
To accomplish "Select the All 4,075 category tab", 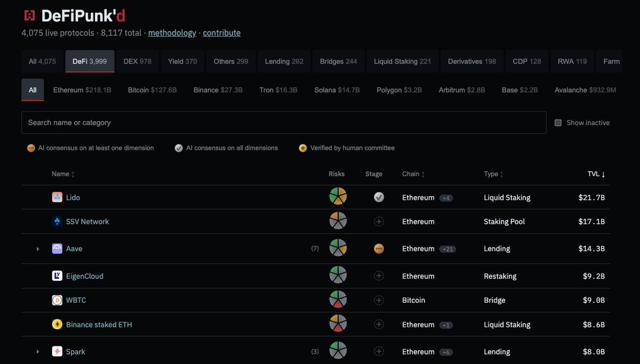I will 42,61.
